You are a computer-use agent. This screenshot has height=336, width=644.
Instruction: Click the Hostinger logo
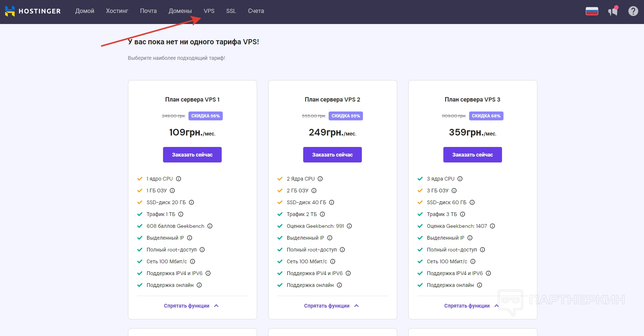point(32,11)
